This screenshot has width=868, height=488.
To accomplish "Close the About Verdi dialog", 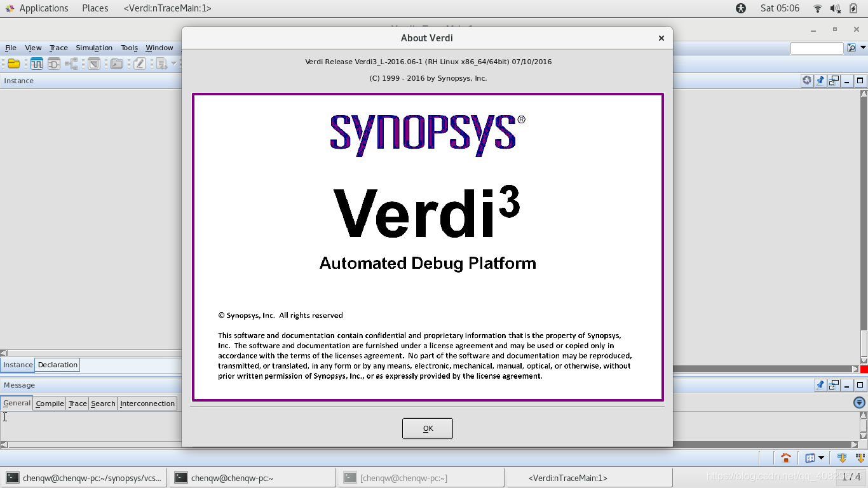I will pos(661,38).
